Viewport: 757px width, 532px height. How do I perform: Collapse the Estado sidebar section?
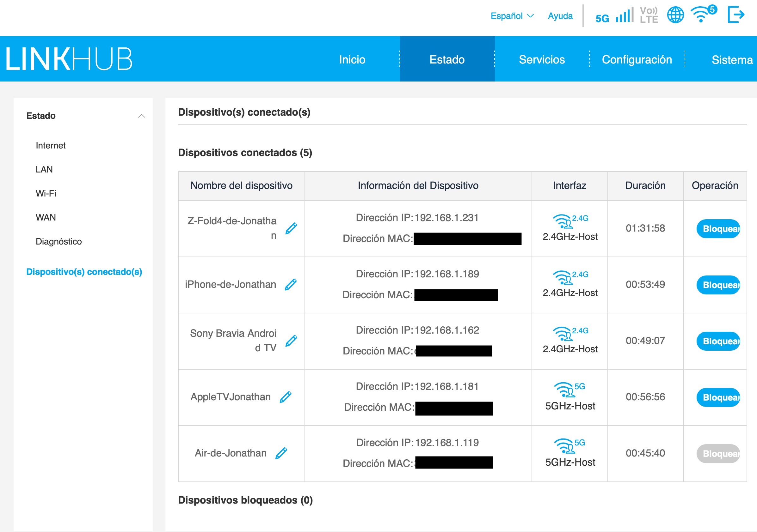click(141, 116)
